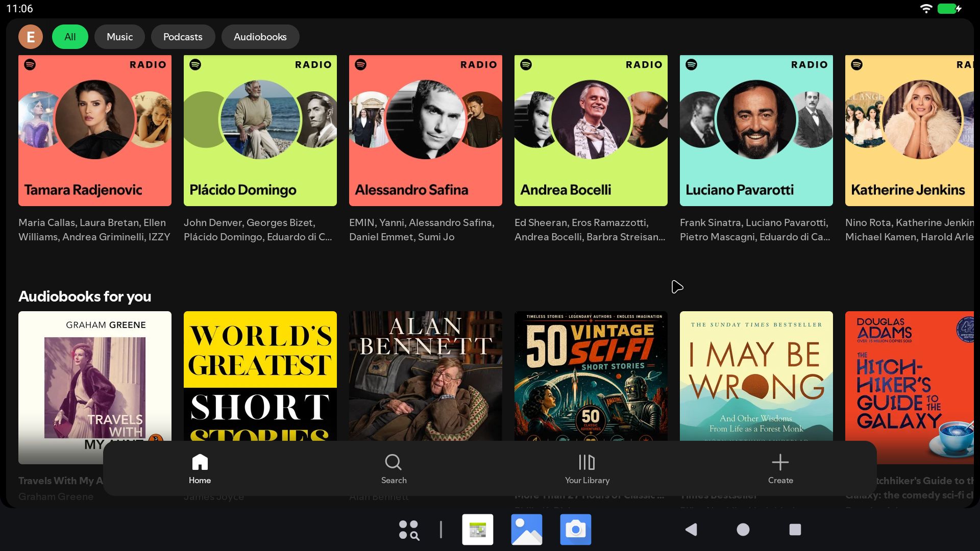
Task: Click the Audiobooks for you heading
Action: click(85, 296)
